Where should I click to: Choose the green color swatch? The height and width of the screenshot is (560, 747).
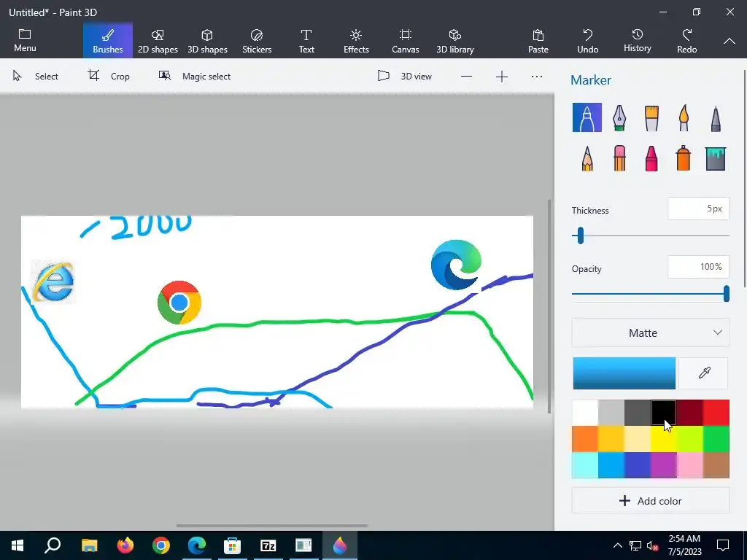pos(716,438)
